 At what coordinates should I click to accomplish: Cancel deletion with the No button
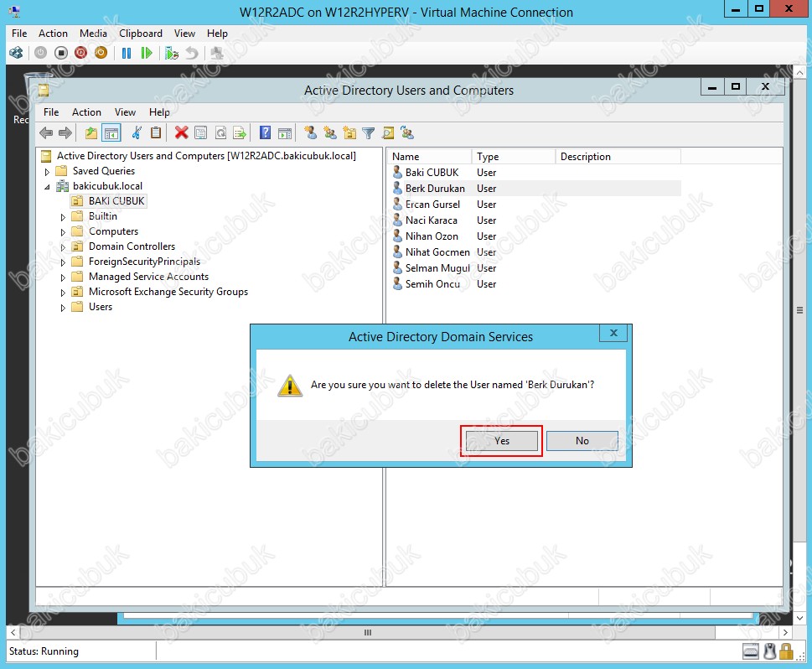[582, 441]
